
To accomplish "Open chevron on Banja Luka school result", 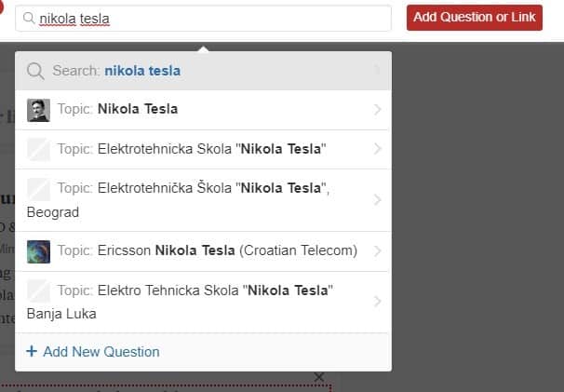I will [377, 301].
